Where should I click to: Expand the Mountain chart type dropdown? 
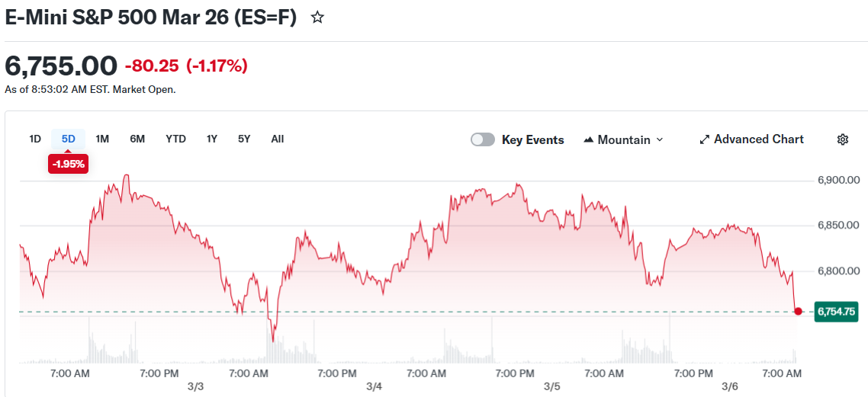[x=623, y=139]
